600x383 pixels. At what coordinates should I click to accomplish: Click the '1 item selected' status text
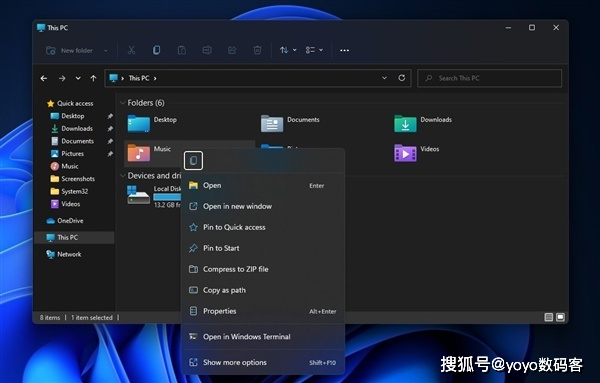click(x=92, y=318)
